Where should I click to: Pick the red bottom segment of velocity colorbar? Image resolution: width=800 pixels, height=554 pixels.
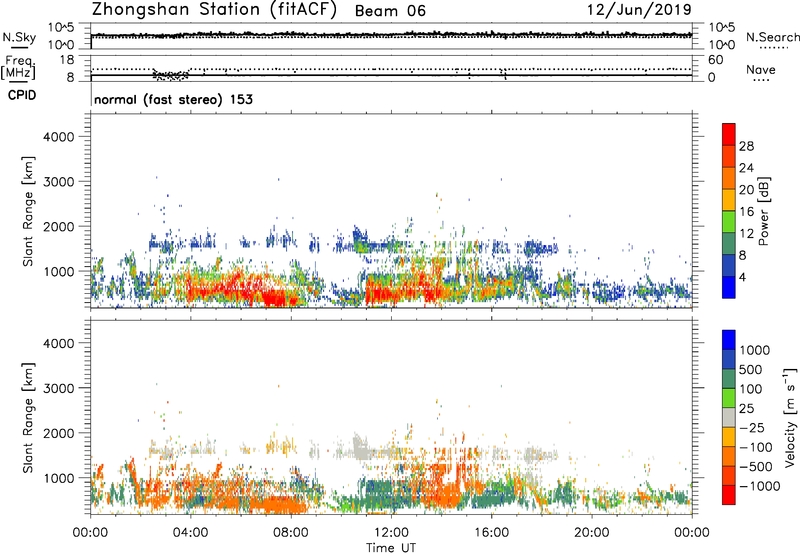(x=729, y=495)
